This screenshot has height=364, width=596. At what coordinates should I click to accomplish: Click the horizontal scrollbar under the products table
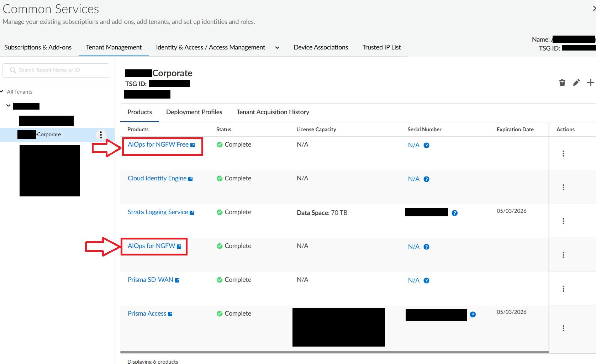[x=334, y=352]
